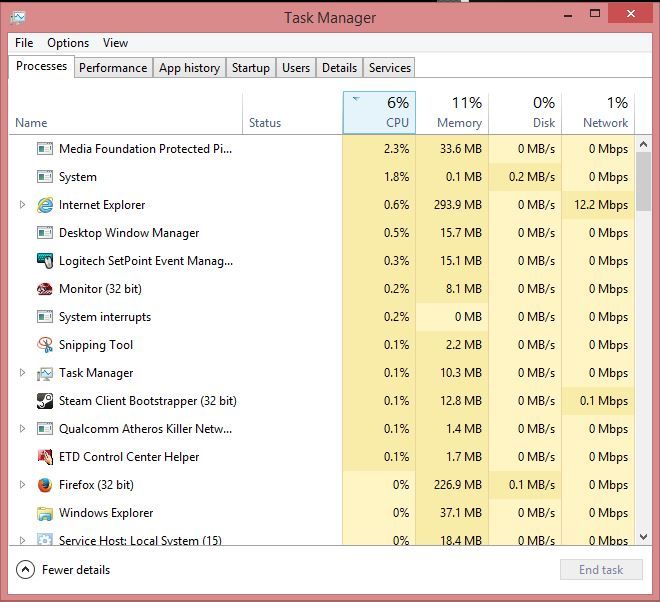
Task: Open the File menu
Action: pyautogui.click(x=24, y=43)
